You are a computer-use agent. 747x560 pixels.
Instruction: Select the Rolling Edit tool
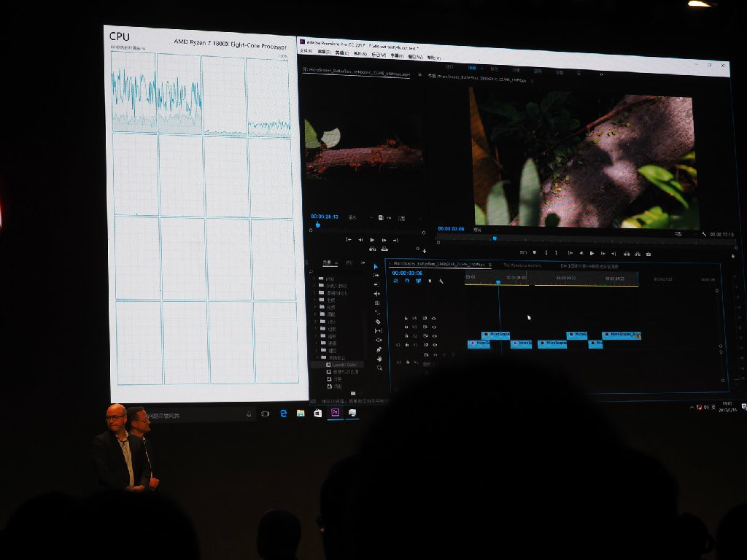point(377,294)
